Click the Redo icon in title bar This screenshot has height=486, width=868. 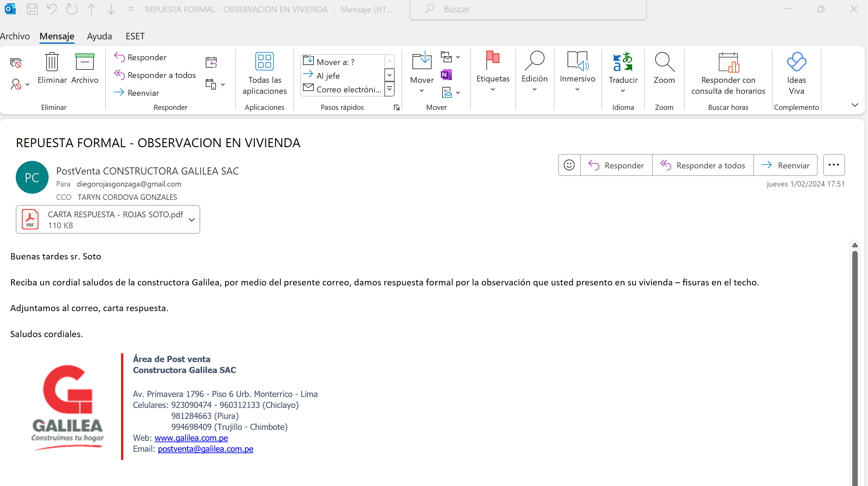click(72, 9)
